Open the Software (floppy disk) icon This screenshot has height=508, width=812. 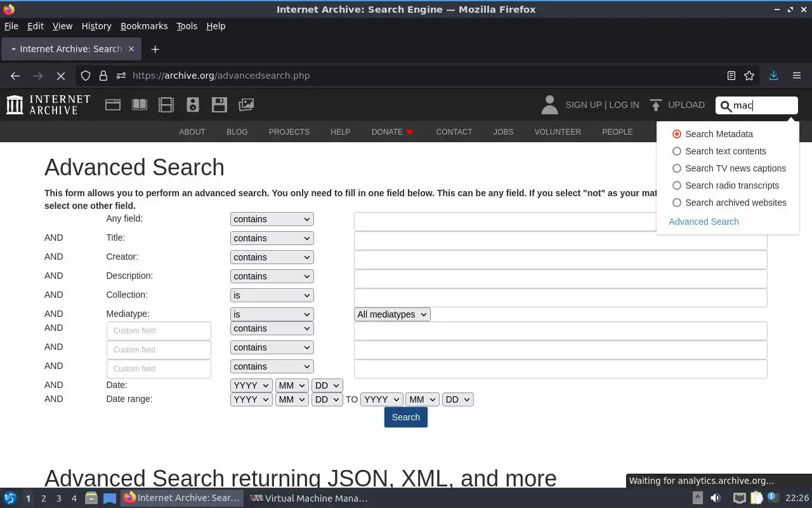click(x=219, y=105)
